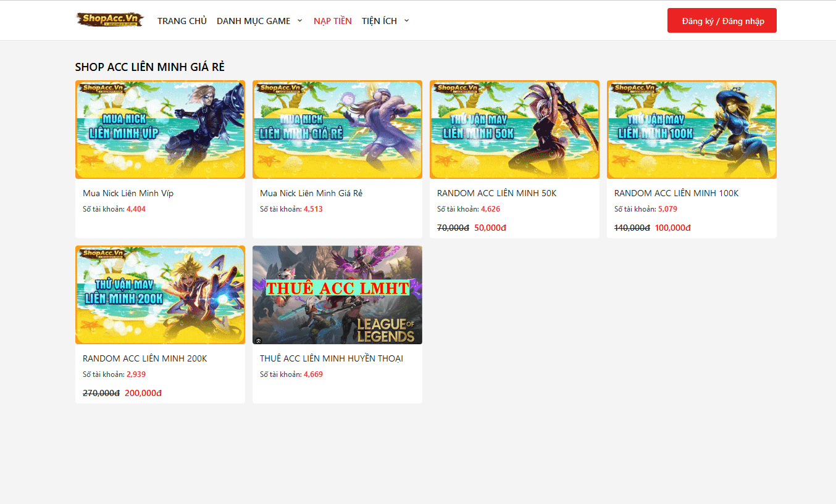Click the sale price 200,000đ

point(143,393)
